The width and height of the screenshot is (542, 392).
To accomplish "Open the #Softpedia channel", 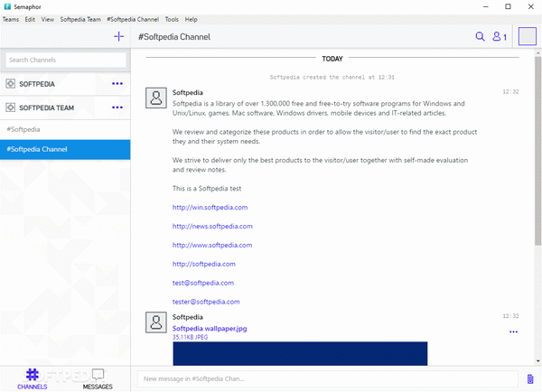I will (65, 129).
